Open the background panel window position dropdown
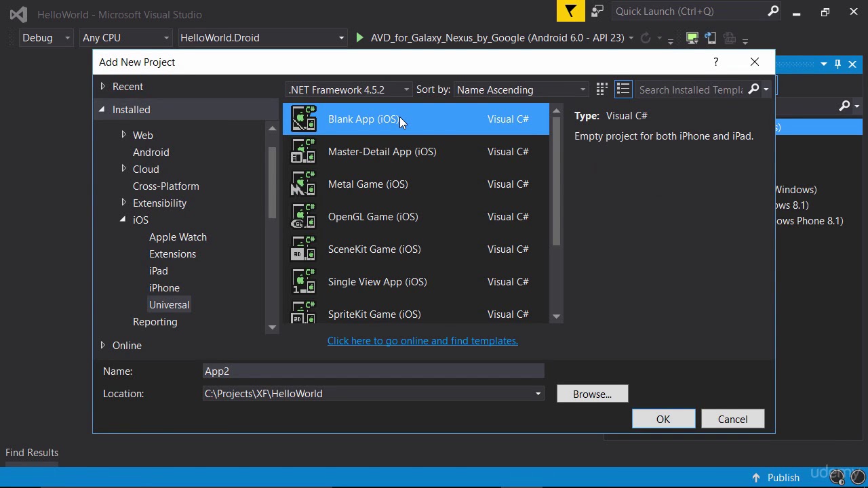The image size is (868, 488). [823, 64]
